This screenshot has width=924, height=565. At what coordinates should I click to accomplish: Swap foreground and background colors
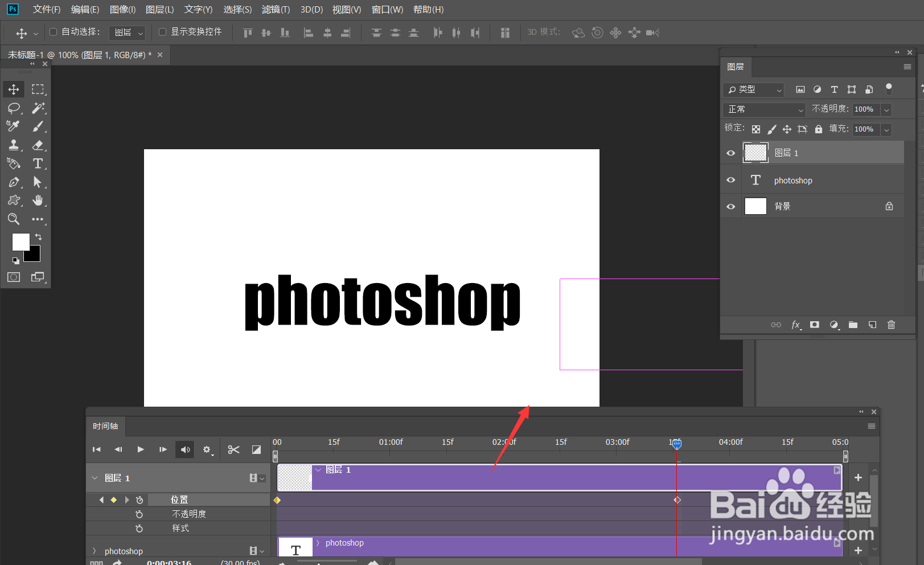pos(38,236)
